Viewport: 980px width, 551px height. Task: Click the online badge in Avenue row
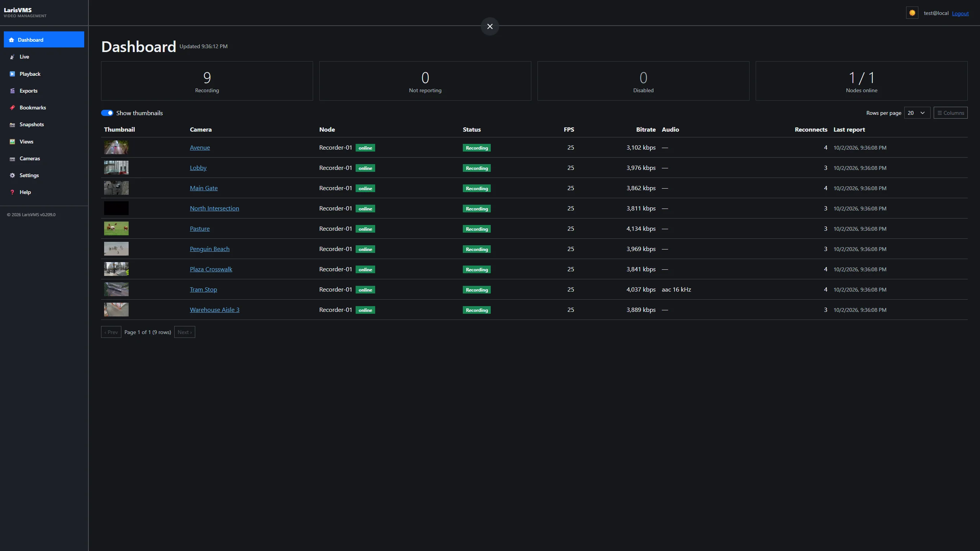(365, 148)
